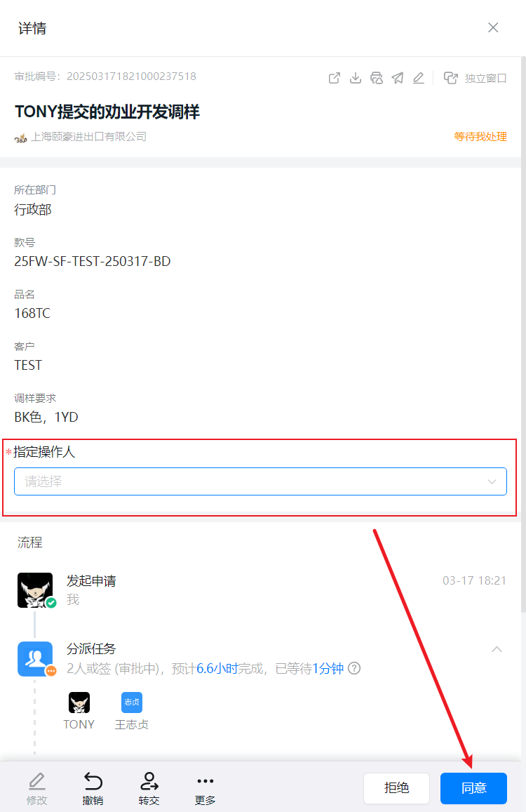This screenshot has width=526, height=812.
Task: Click 王志贞's avatar badge
Action: (132, 703)
